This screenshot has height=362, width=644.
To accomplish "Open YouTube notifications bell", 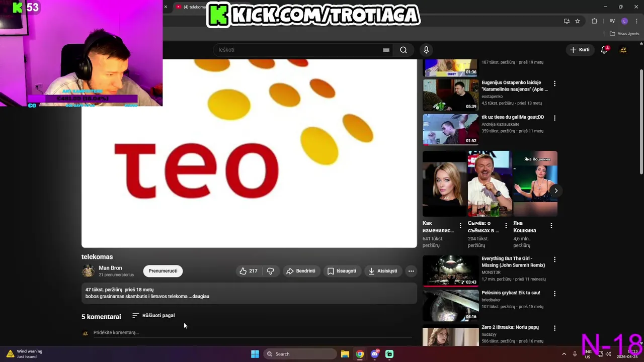I will tap(604, 50).
